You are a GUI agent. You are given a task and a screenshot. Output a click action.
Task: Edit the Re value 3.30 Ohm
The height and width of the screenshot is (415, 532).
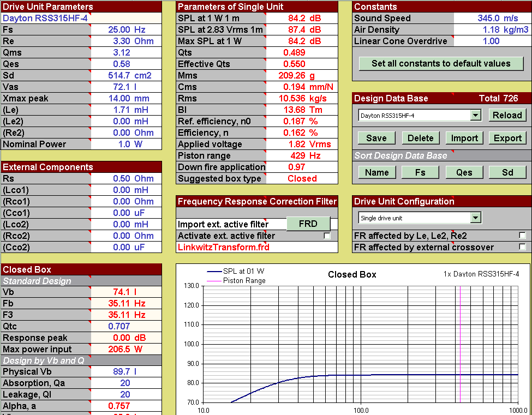click(126, 41)
